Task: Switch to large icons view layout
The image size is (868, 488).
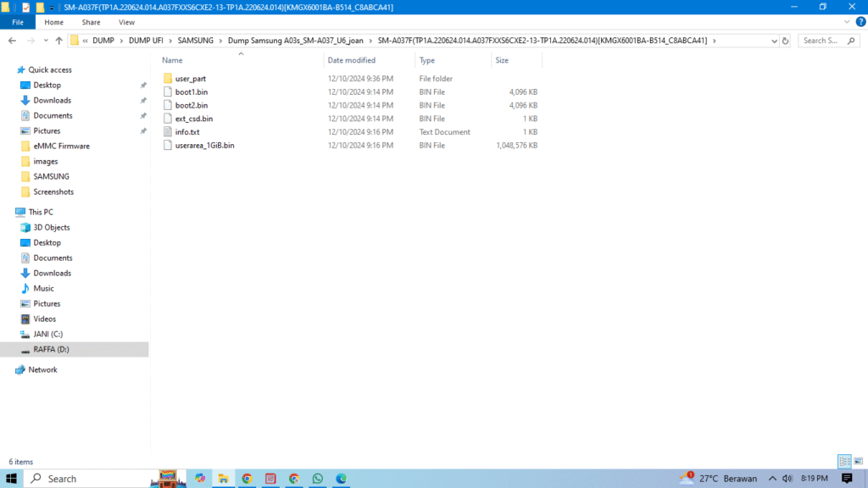Action: click(x=858, y=461)
